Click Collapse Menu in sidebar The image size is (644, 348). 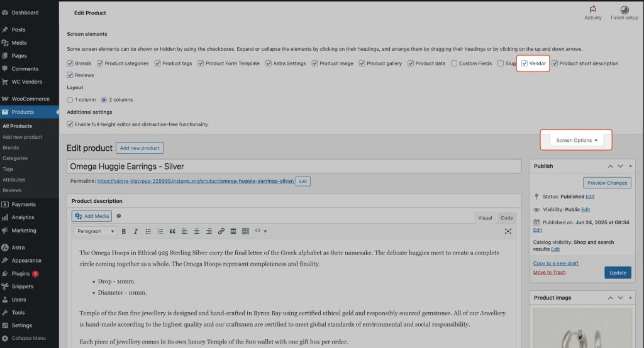pos(29,338)
